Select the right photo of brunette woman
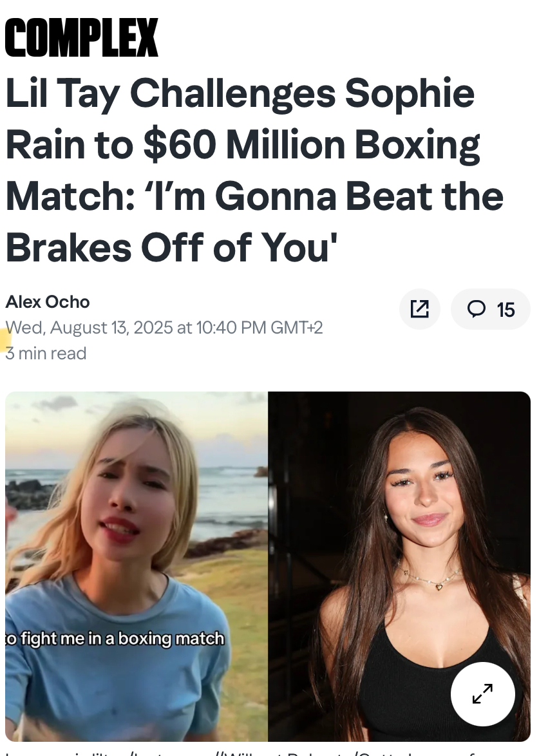Screen dimensions: 539x756 399,567
